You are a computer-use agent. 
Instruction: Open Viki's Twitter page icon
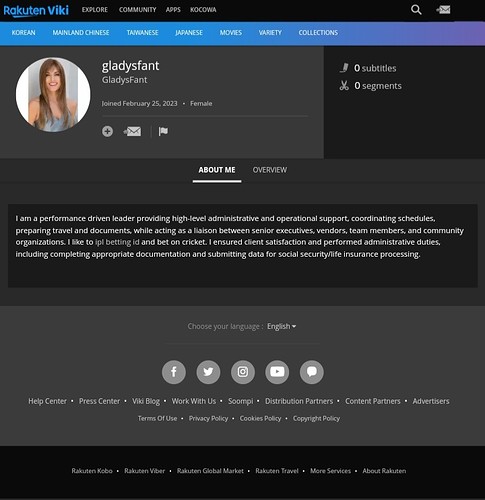tap(208, 372)
